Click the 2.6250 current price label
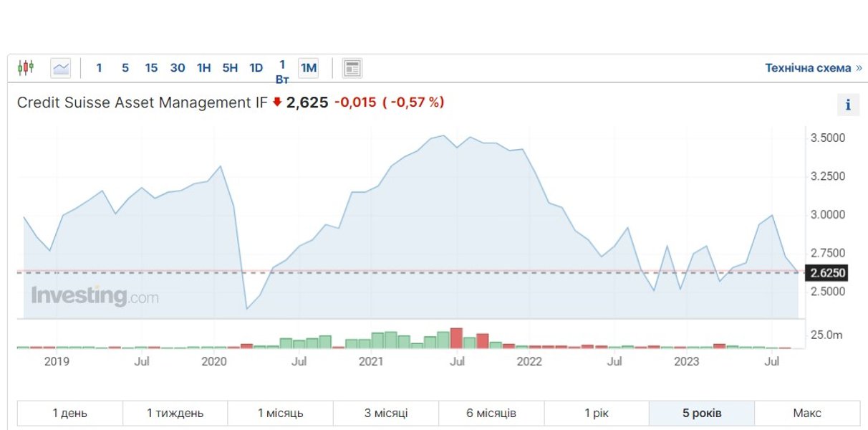 click(828, 272)
